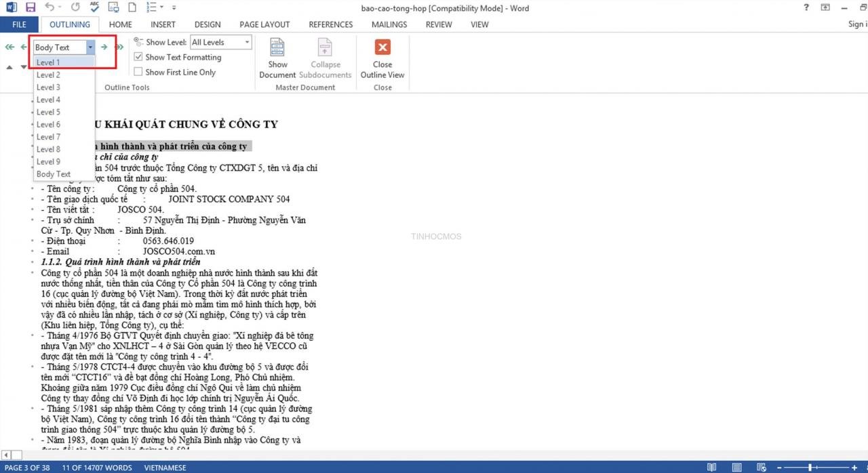Select Level 1 from the outline level list
Screen dimensions: 868x473
[x=64, y=62]
